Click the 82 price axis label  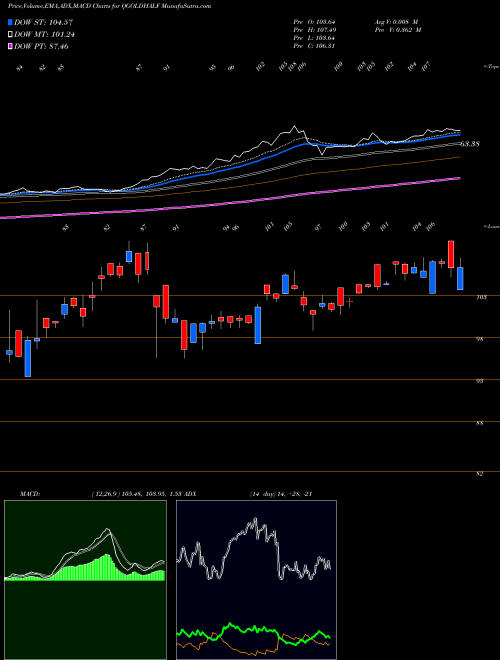tap(479, 474)
